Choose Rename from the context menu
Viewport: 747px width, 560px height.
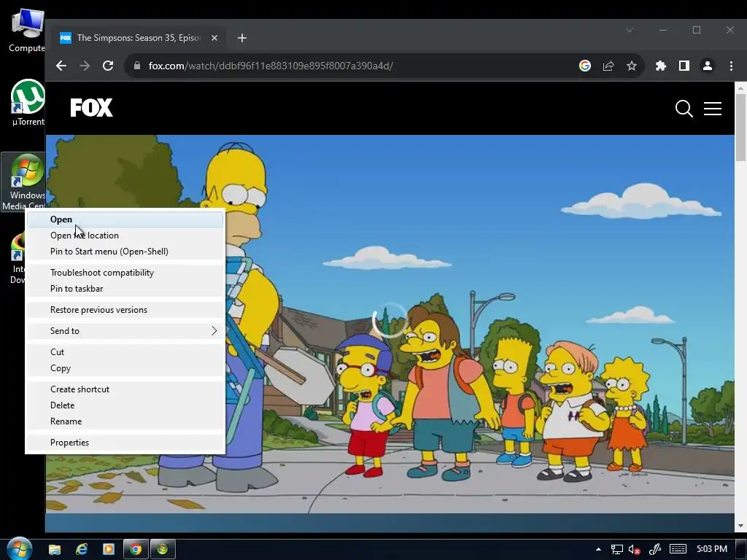pos(125,421)
